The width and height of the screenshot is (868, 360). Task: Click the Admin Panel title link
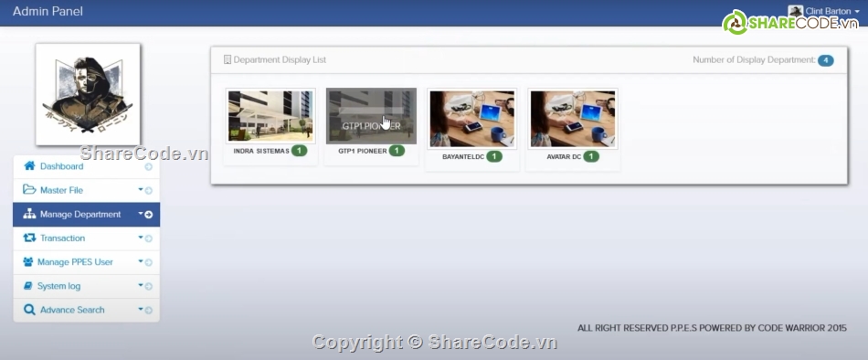coord(48,11)
